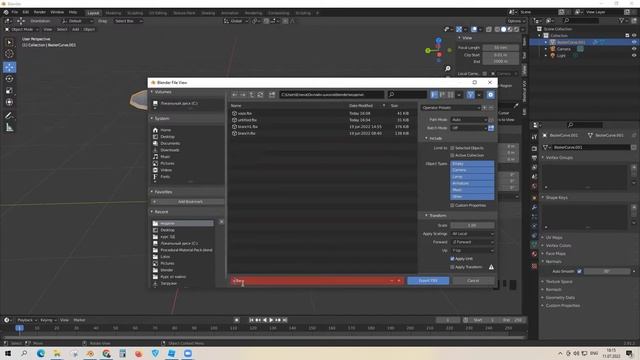Open Windows search on the taskbar
640x360 pixels.
click(24, 353)
